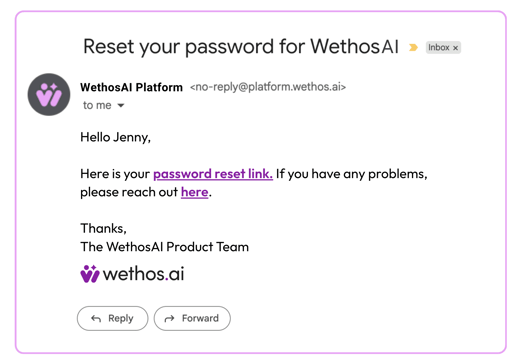
Task: Click the 'to me' recipient text
Action: (x=97, y=105)
